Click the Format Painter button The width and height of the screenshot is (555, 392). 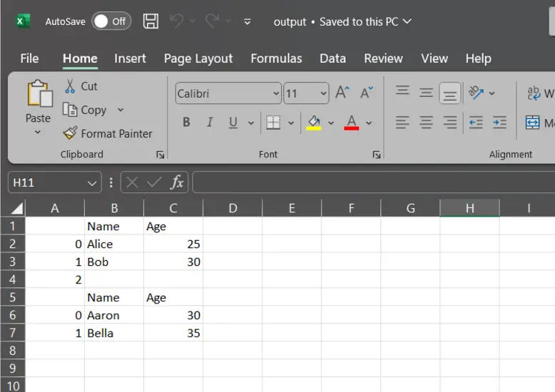click(108, 134)
